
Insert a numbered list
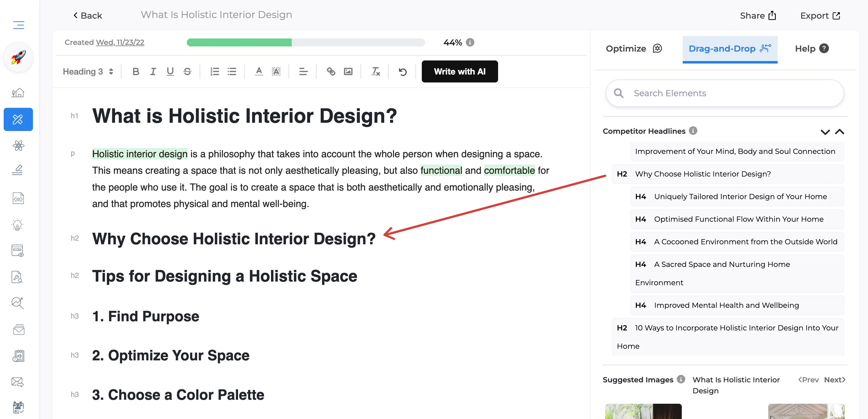[x=215, y=71]
